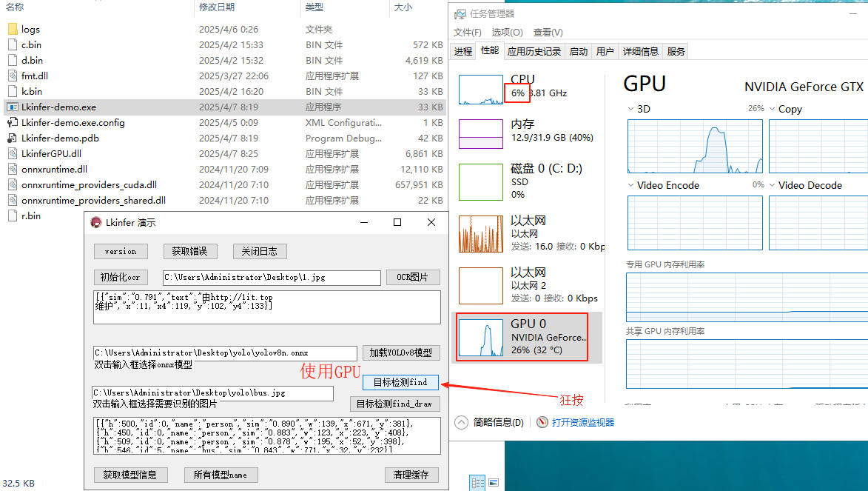Expand the 3D engine graph dropdown

click(630, 109)
